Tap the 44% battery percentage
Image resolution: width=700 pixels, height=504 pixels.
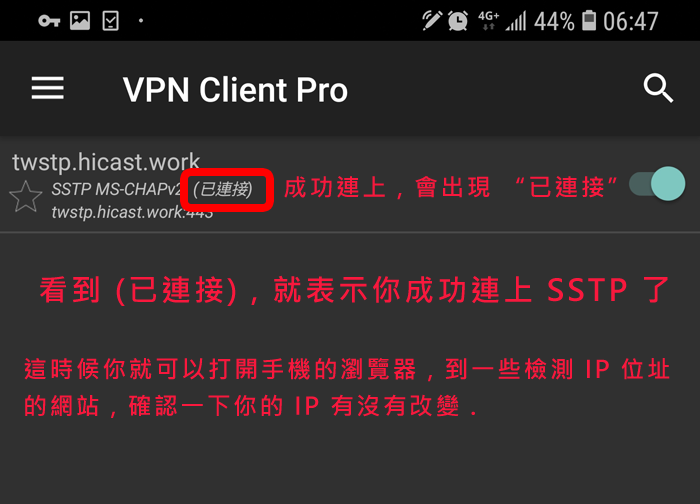point(554,21)
